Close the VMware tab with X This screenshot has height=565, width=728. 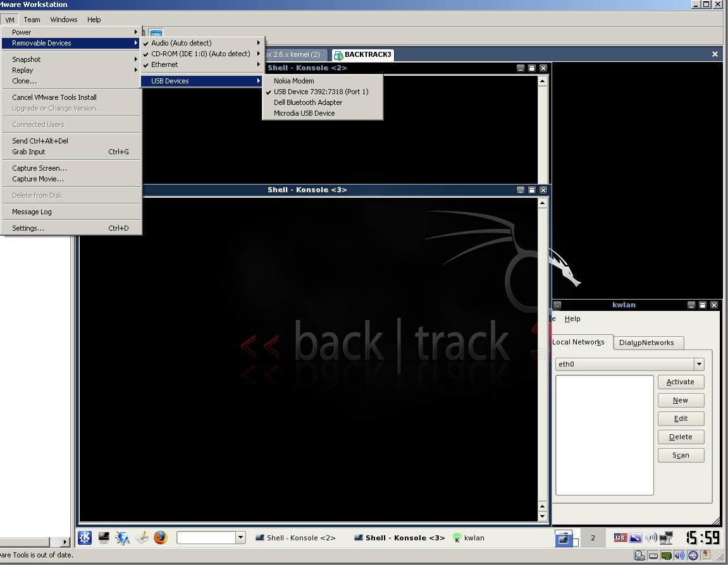(x=715, y=54)
